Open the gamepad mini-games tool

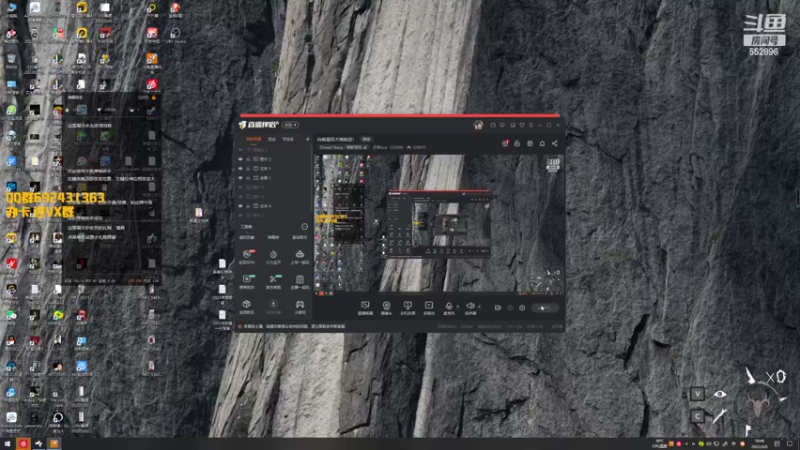click(299, 307)
